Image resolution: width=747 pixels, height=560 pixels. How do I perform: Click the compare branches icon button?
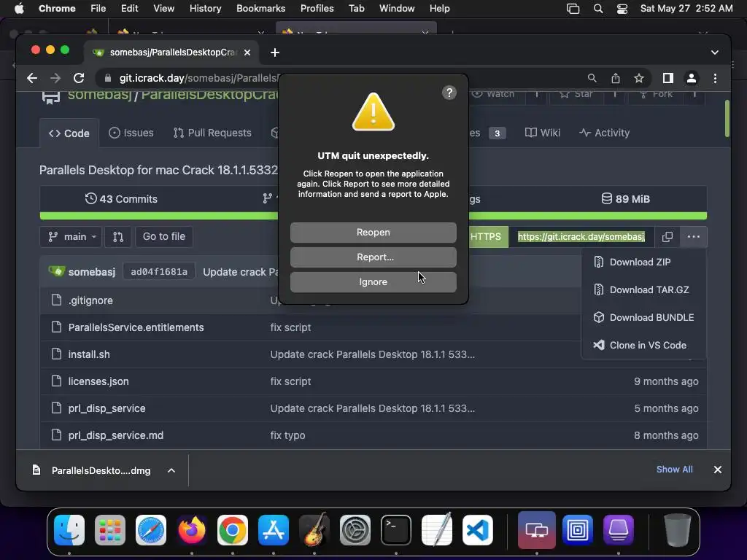pyautogui.click(x=118, y=237)
